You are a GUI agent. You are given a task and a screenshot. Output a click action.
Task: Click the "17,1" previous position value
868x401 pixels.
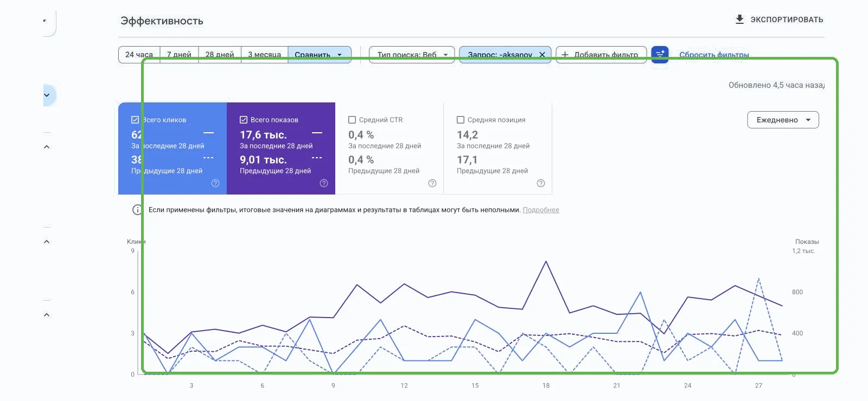(467, 159)
